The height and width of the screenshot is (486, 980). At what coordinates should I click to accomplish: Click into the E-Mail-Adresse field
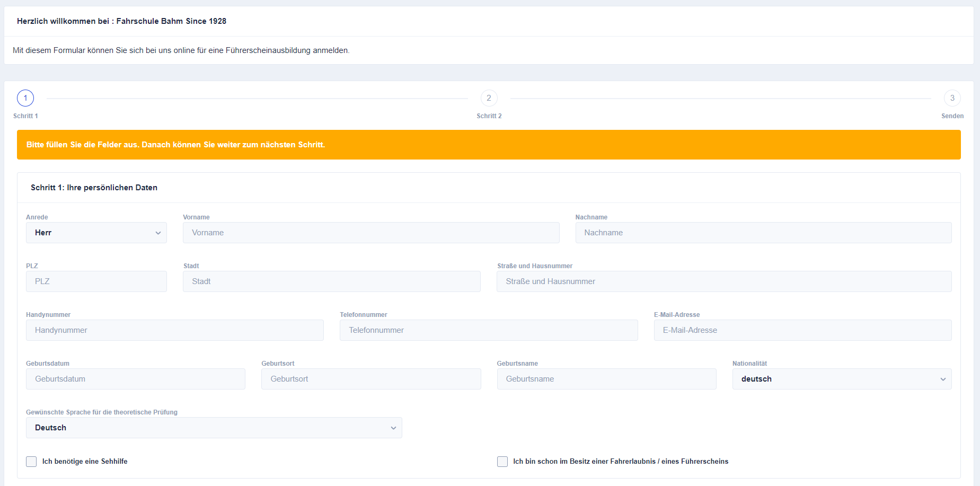click(802, 330)
